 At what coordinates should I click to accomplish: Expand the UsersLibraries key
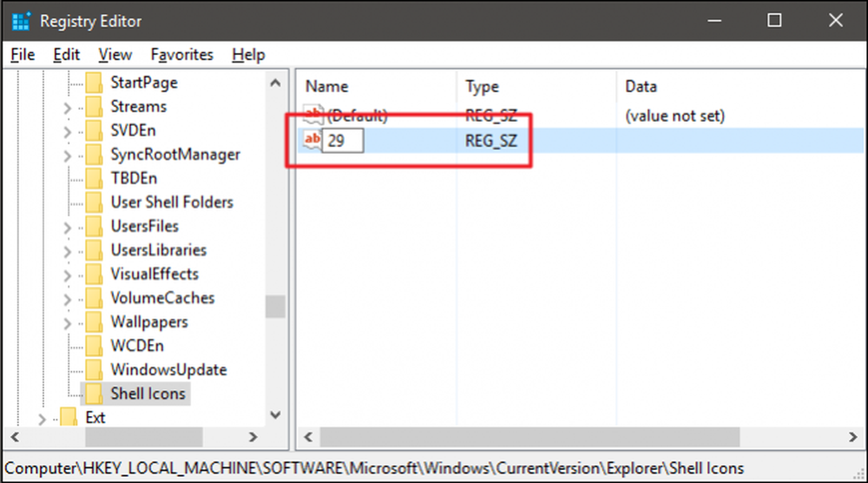pos(68,251)
